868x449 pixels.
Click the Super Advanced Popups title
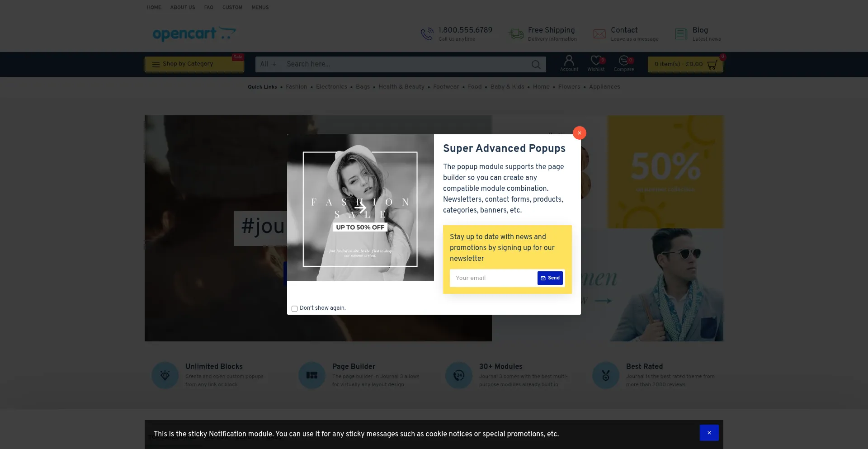[504, 148]
